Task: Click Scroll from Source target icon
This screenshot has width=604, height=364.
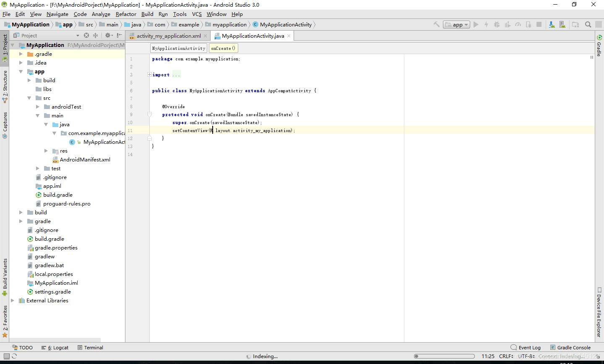Action: (86, 36)
